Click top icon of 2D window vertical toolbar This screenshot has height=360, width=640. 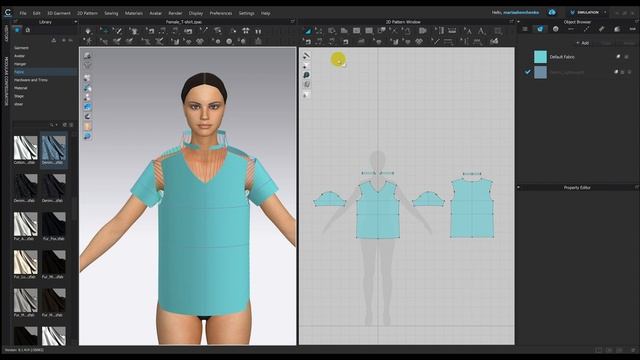tap(307, 56)
